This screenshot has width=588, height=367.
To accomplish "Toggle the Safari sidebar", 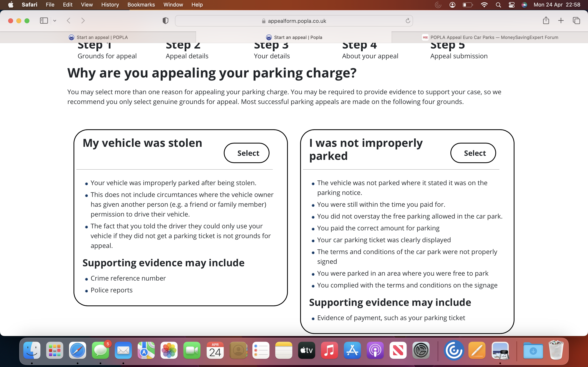I will [44, 21].
